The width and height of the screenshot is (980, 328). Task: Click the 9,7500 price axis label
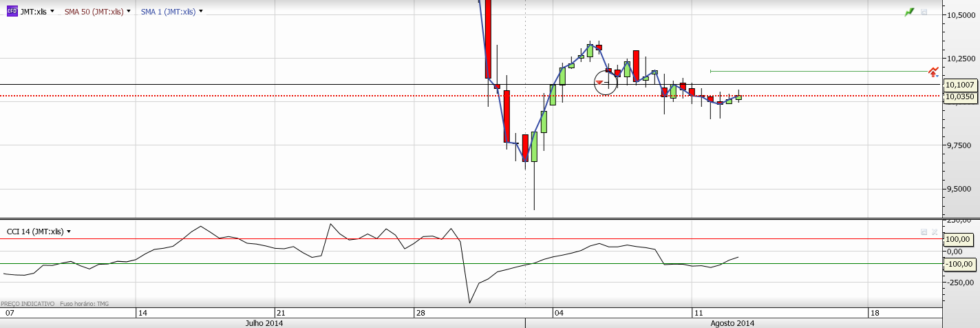pyautogui.click(x=958, y=145)
